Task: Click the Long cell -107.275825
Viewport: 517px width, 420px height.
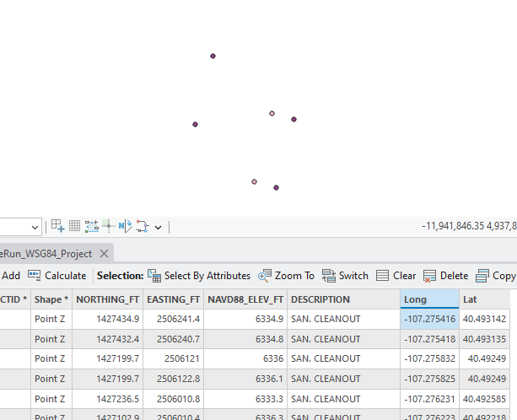Action: pos(429,379)
